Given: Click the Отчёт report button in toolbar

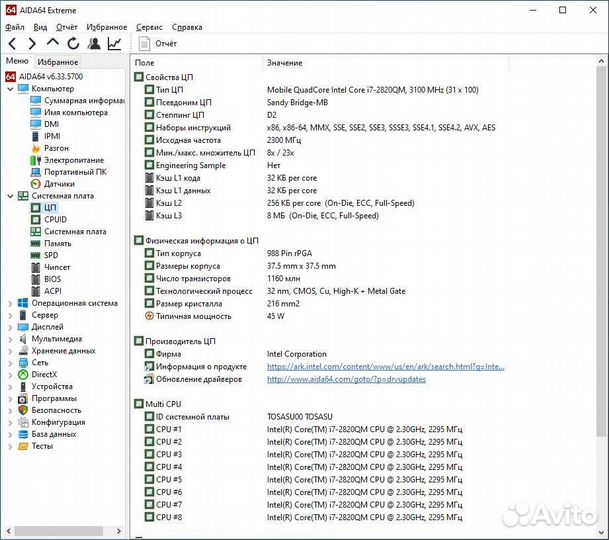Looking at the screenshot, I should (158, 44).
